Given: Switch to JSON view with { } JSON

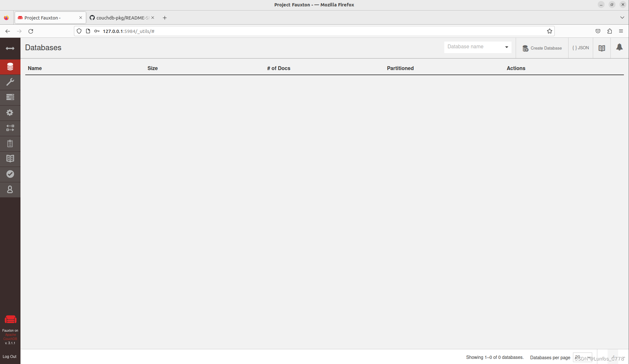Looking at the screenshot, I should pyautogui.click(x=580, y=48).
